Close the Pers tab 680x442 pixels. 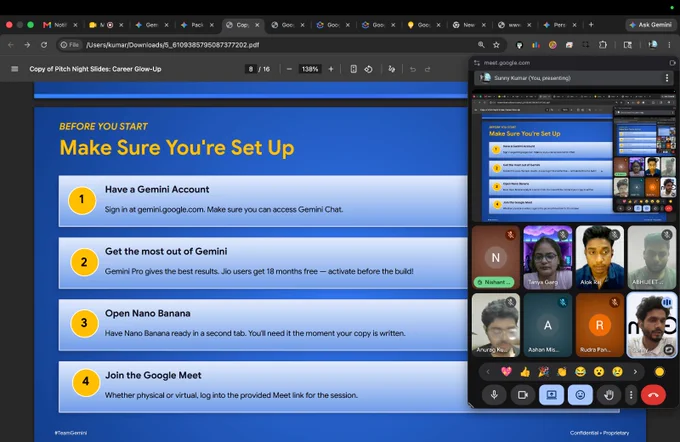[574, 25]
